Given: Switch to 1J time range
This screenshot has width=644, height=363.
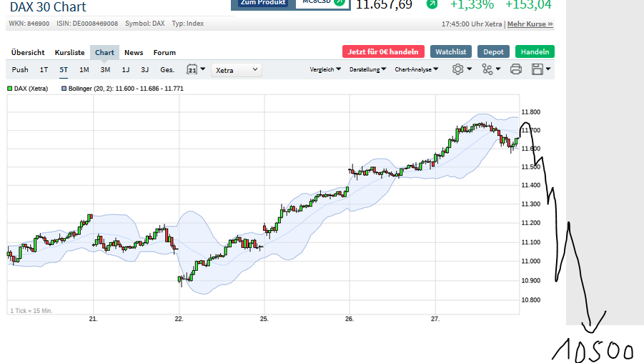Looking at the screenshot, I should 126,69.
